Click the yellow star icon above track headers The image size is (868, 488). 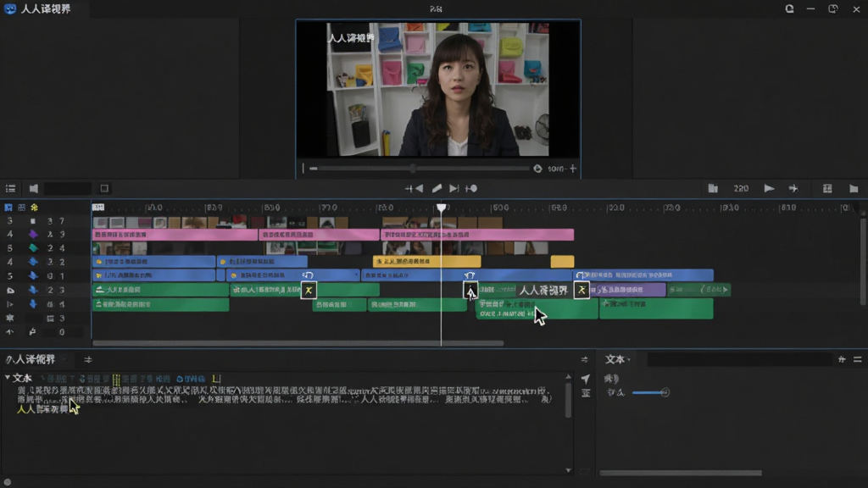tap(34, 208)
